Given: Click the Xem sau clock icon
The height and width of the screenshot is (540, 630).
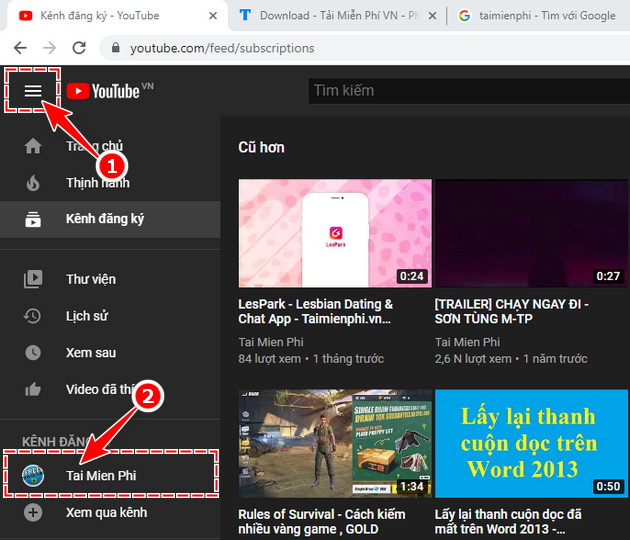Looking at the screenshot, I should click(33, 352).
